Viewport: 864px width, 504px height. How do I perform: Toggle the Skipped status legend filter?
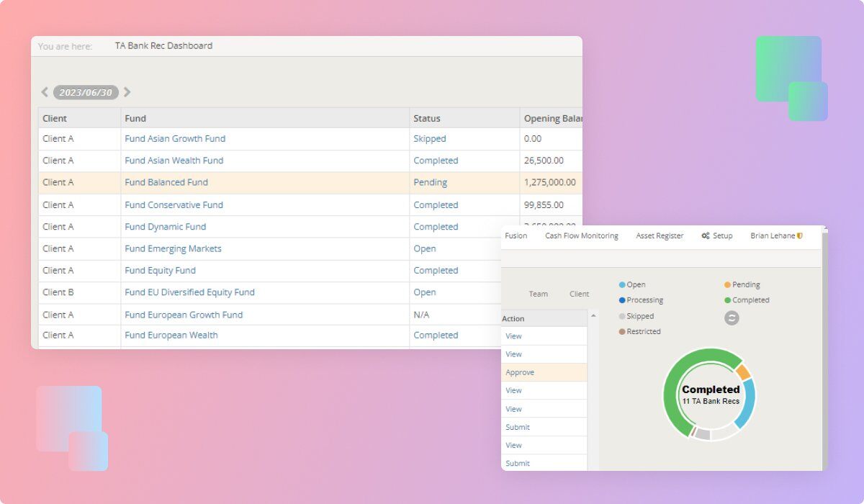(639, 316)
